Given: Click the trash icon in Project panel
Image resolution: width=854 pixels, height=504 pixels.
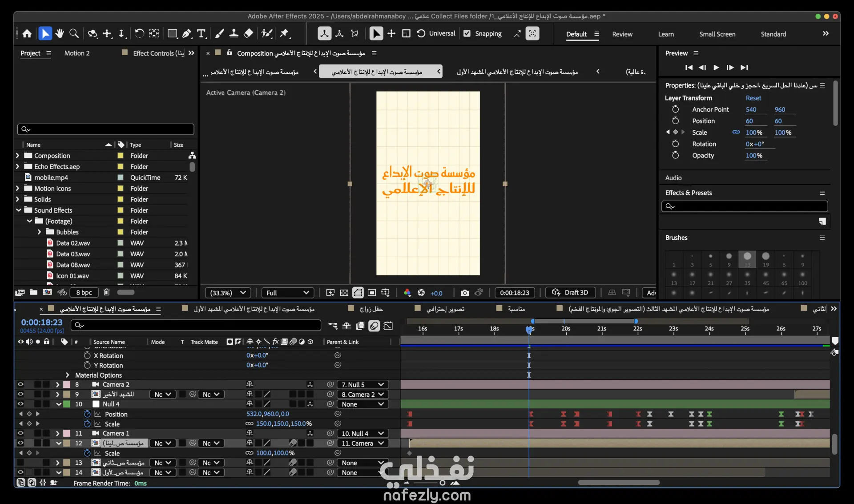Looking at the screenshot, I should [107, 292].
